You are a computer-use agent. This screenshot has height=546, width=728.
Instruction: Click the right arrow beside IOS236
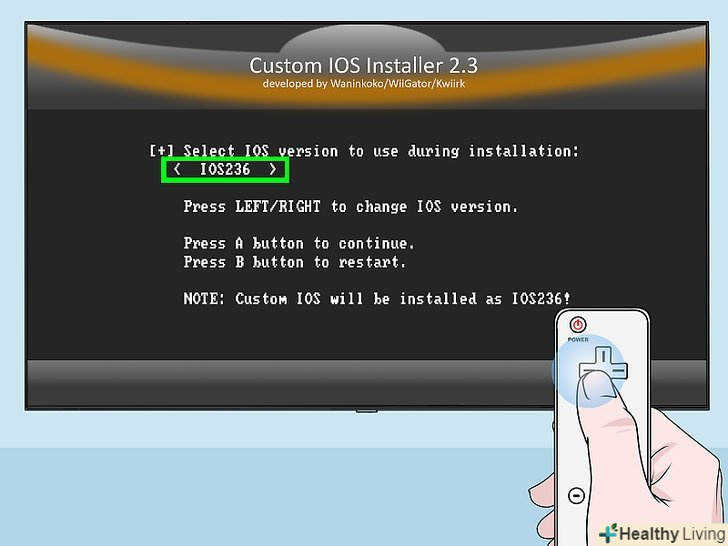[273, 169]
